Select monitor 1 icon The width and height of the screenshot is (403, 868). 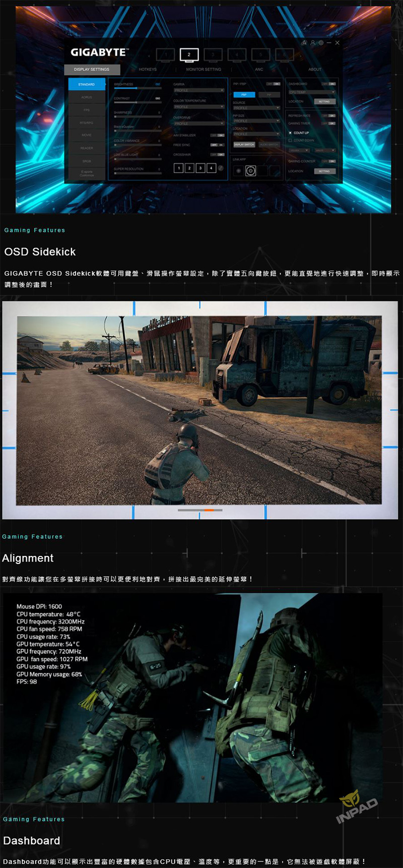(x=165, y=54)
